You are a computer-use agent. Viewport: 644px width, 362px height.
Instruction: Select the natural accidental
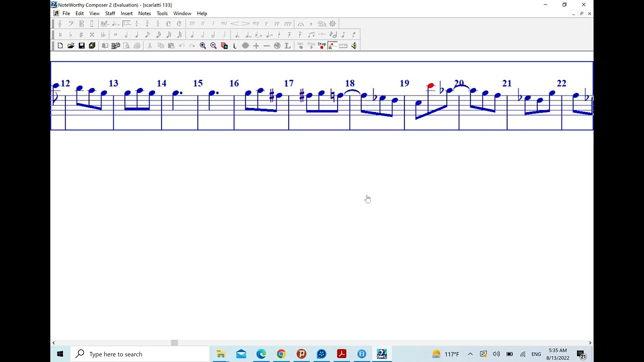pos(60,35)
